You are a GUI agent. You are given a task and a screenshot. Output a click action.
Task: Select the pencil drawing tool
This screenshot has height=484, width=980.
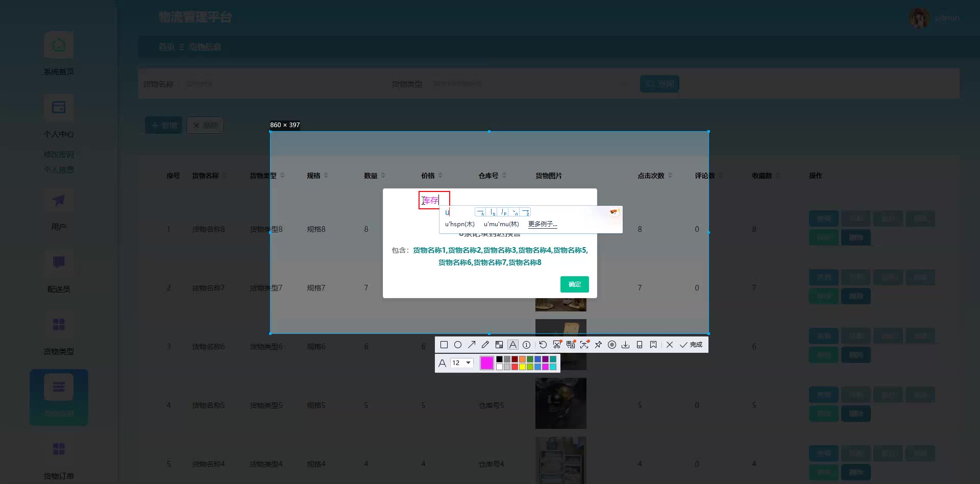[485, 345]
